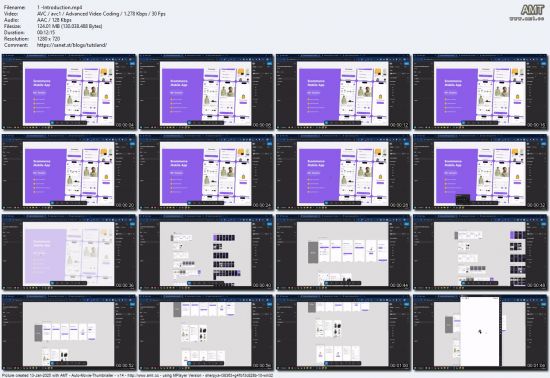The image size is (550, 378).
Task: Click the 'Filename:' label
Action: tap(15, 7)
